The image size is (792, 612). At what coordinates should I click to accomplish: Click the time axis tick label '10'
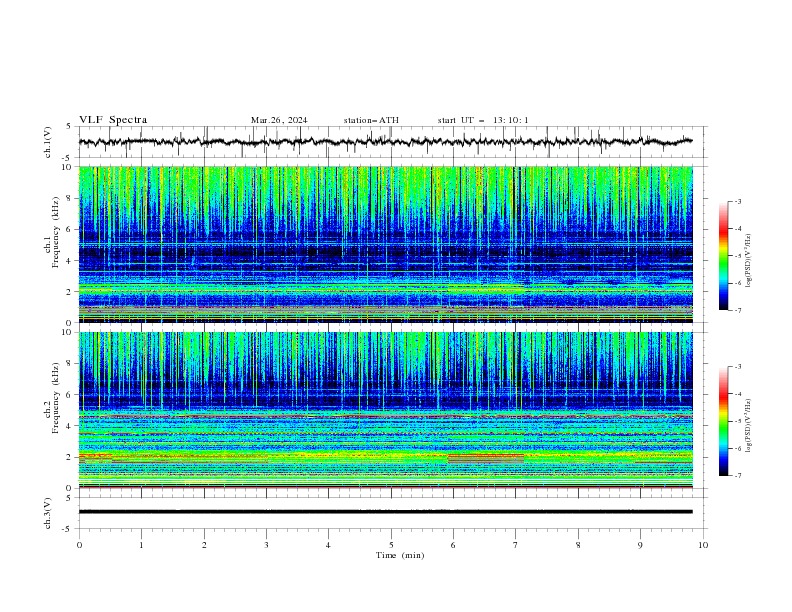[703, 545]
